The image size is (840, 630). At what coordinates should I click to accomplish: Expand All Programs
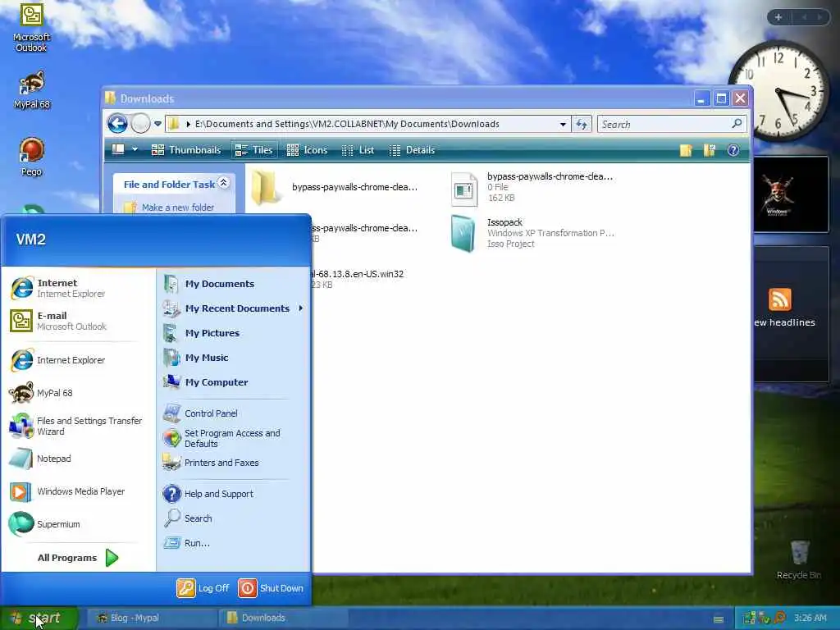click(78, 558)
